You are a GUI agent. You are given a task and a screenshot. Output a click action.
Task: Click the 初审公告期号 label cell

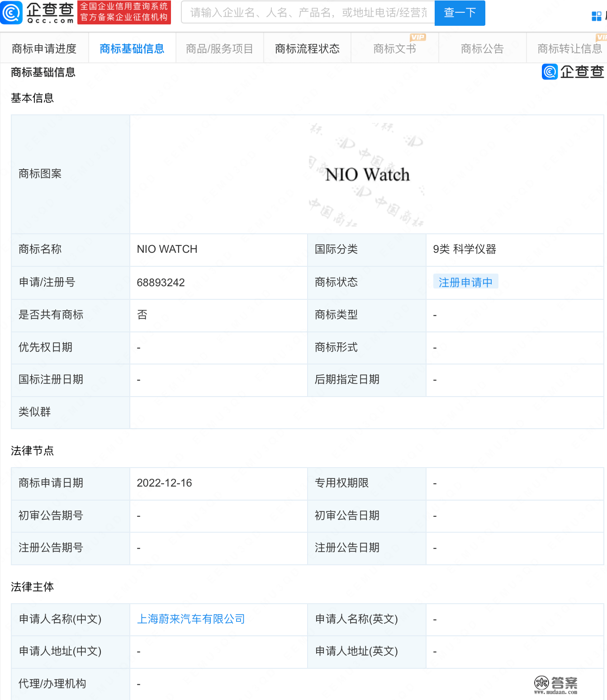click(x=71, y=516)
